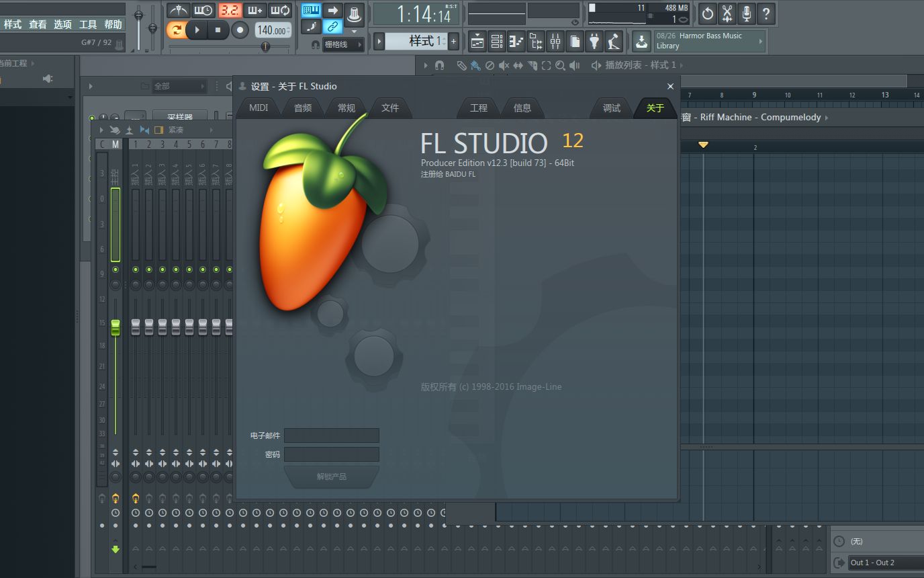Screen dimensions: 924x578
Task: Click the 电子邮件 input field
Action: [x=332, y=436]
